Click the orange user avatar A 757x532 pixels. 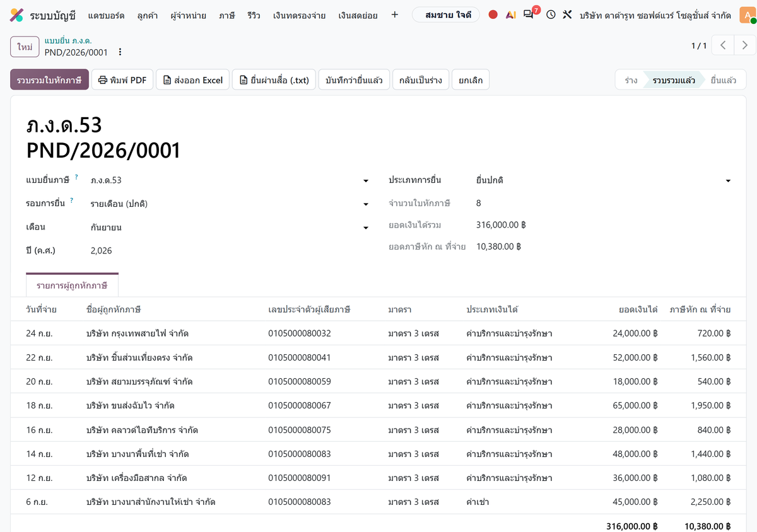point(747,14)
